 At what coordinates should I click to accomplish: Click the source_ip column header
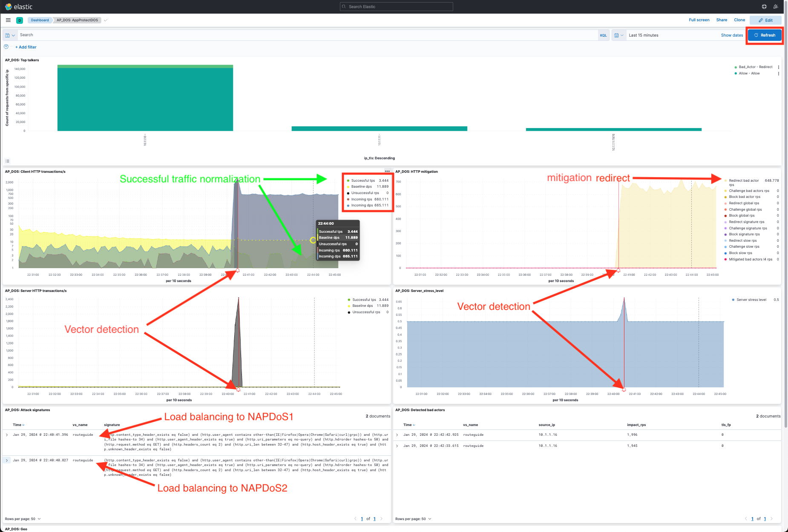coord(546,425)
